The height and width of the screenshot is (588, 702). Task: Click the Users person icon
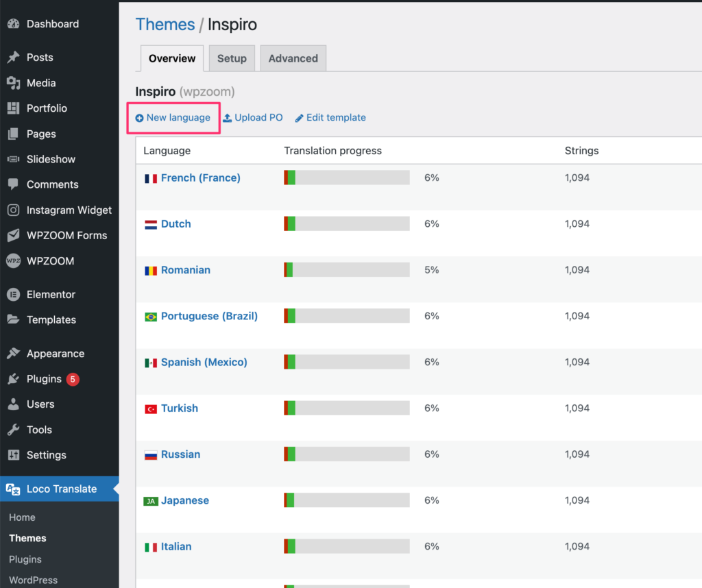(14, 404)
